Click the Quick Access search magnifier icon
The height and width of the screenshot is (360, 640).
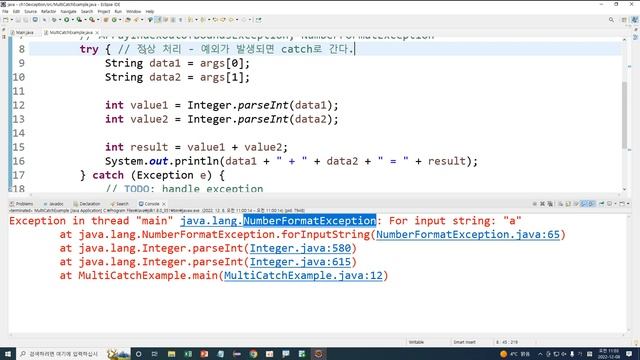611,20
